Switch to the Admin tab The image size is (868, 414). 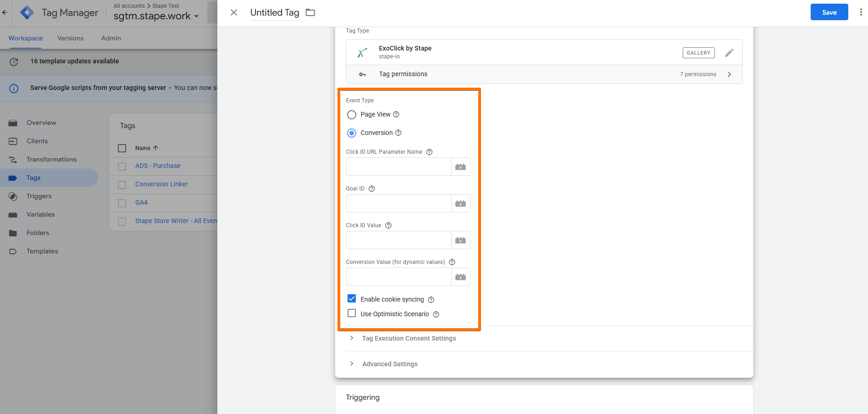click(x=111, y=38)
